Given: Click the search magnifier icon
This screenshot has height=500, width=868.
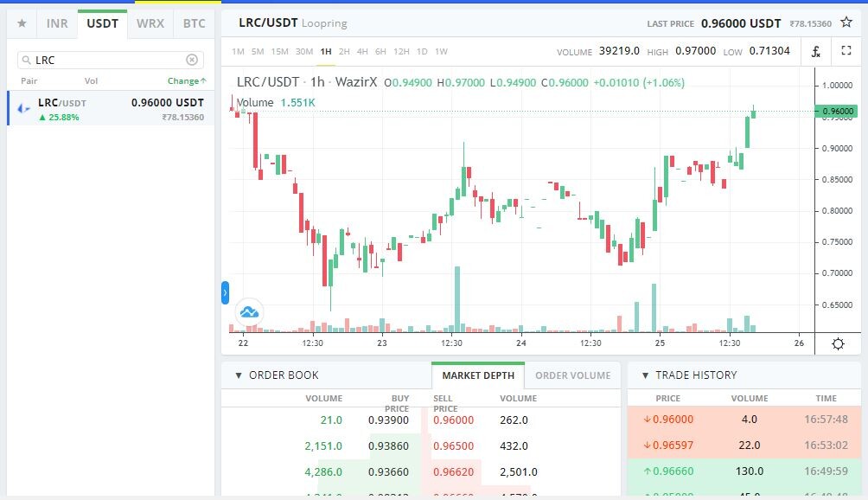Looking at the screenshot, I should point(26,60).
